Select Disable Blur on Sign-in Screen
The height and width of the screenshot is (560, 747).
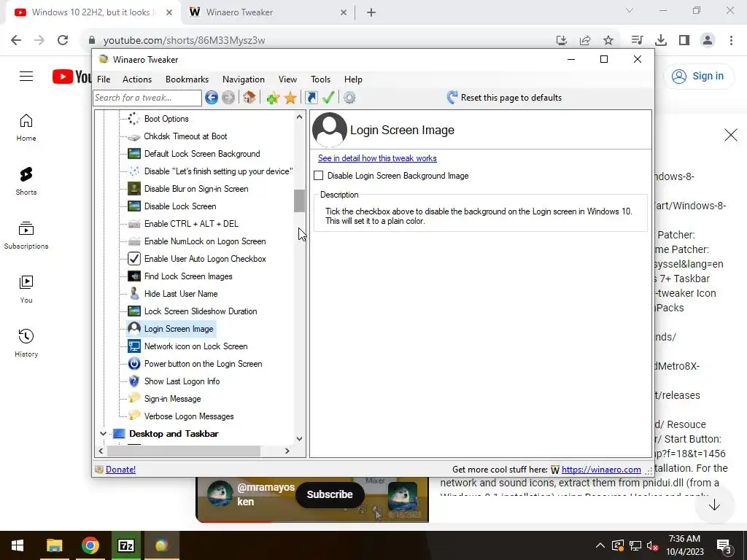point(196,189)
